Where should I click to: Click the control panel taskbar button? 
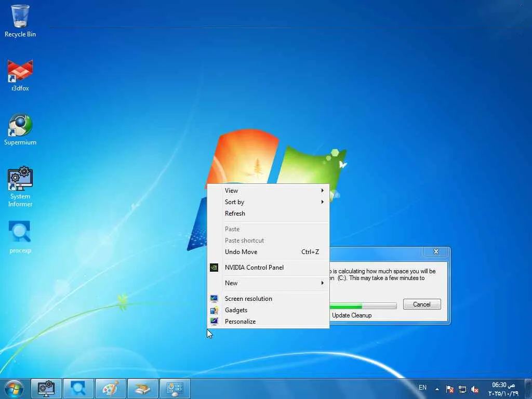click(x=175, y=389)
